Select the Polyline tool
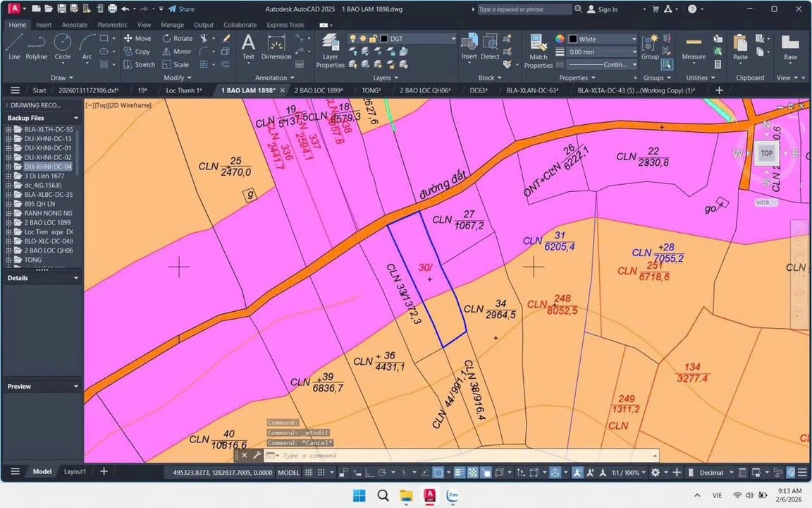This screenshot has width=812, height=508. 36,47
